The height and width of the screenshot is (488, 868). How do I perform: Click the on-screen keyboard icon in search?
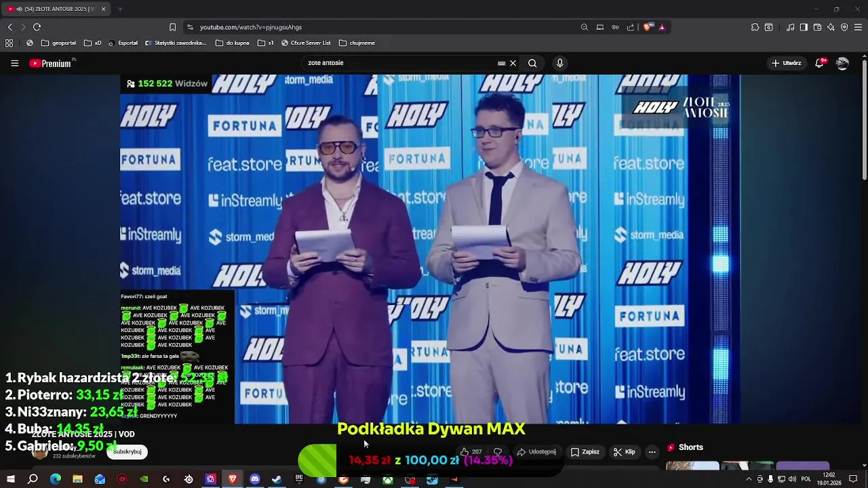pos(501,63)
